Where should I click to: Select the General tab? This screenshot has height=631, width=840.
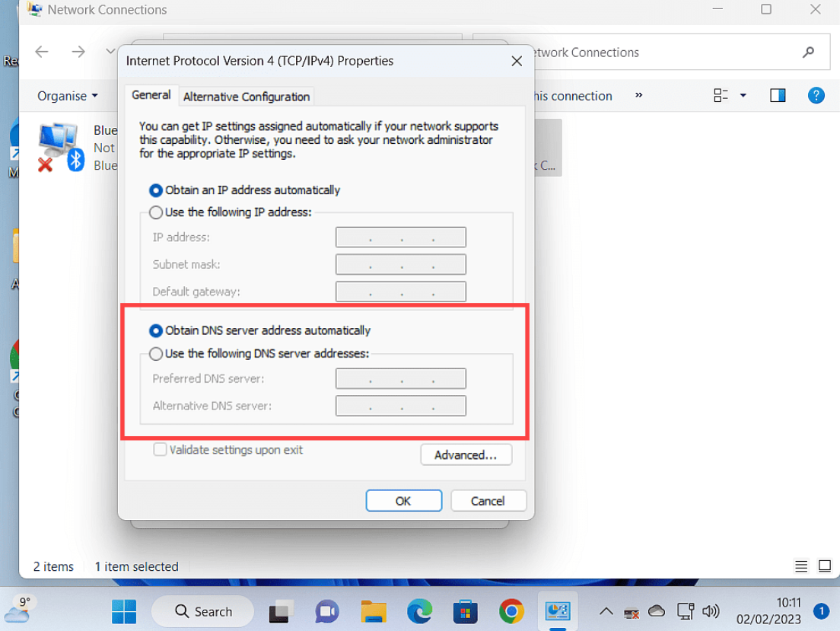pos(151,94)
